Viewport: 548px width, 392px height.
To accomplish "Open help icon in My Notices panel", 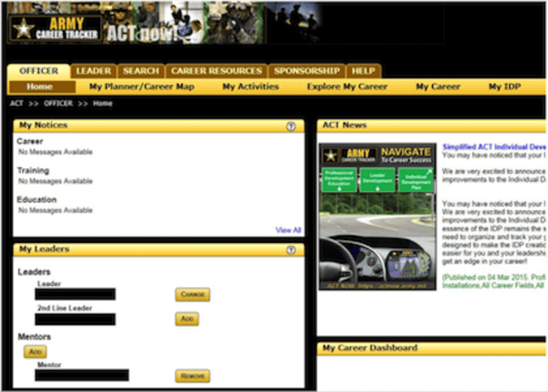I will pyautogui.click(x=290, y=126).
